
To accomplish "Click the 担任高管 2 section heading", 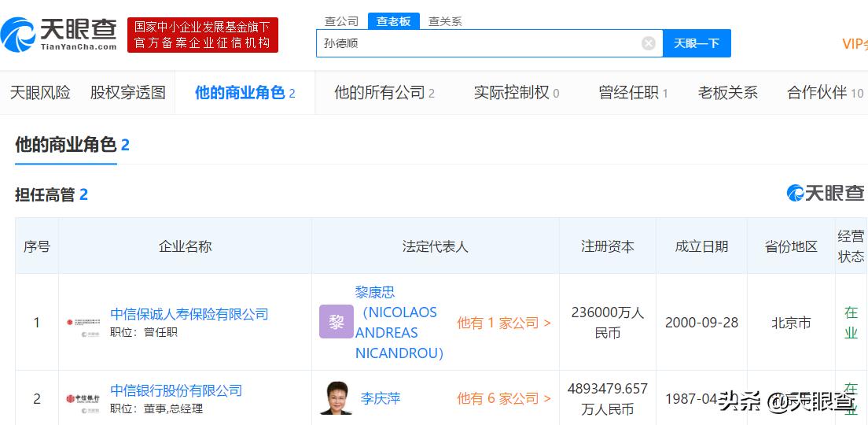I will pyautogui.click(x=51, y=194).
